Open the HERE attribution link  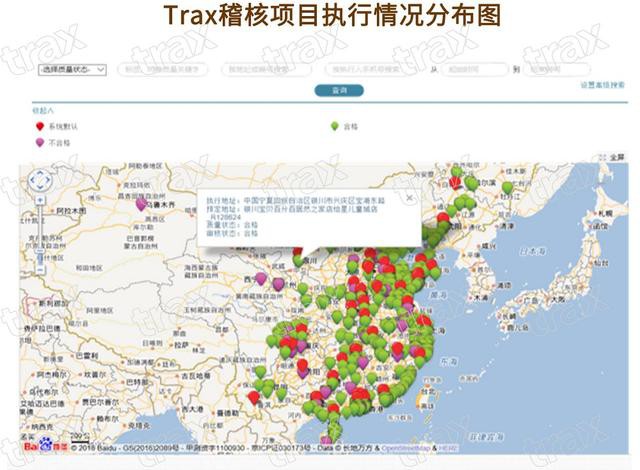[447, 448]
